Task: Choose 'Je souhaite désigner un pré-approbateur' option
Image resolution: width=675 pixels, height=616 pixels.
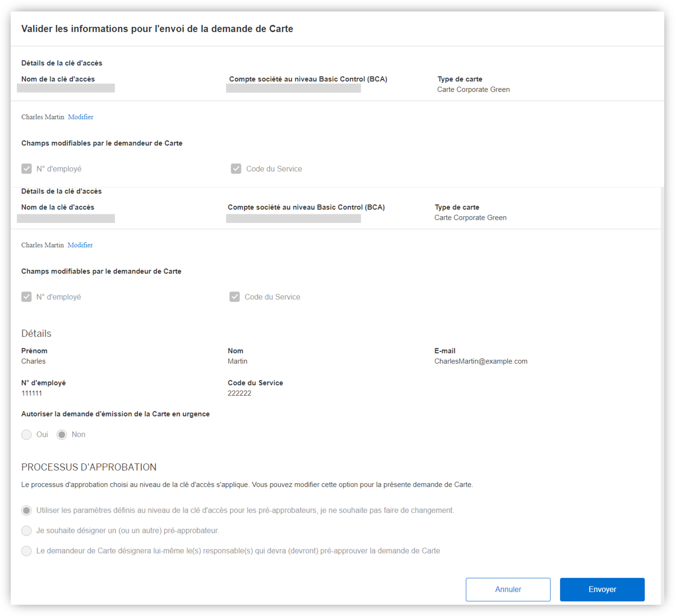Action: click(26, 530)
